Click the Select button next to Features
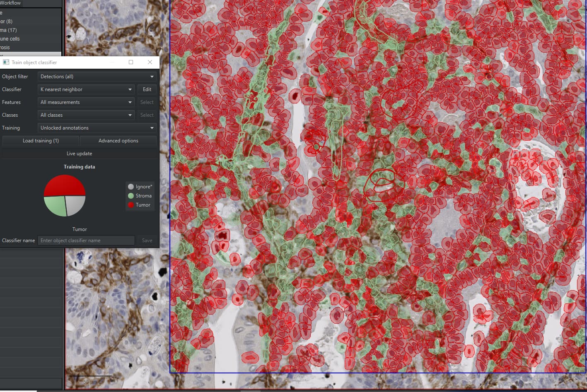The width and height of the screenshot is (587, 392). click(x=147, y=102)
